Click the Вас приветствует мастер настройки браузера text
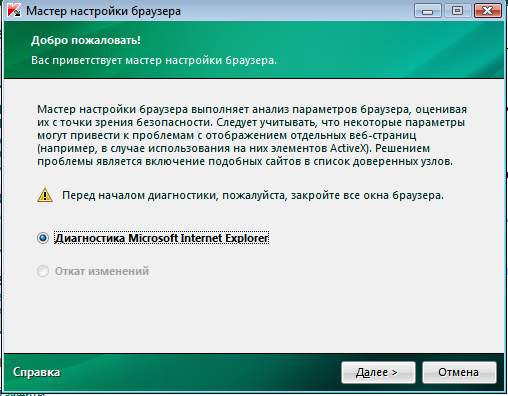 [x=154, y=60]
